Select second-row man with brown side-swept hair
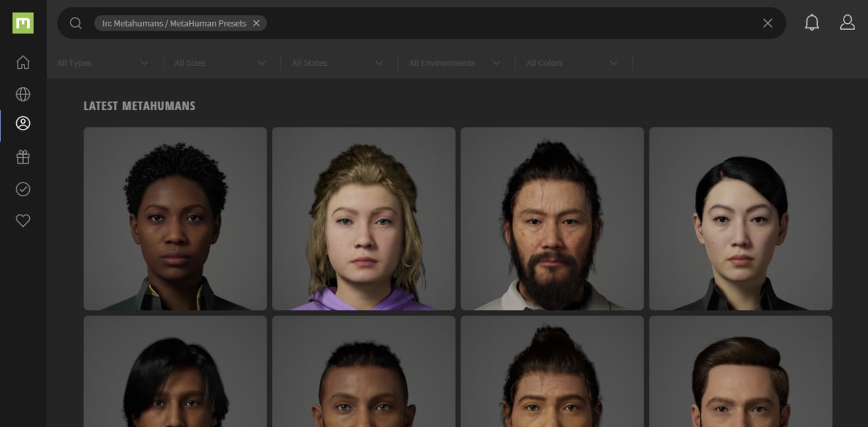Image resolution: width=868 pixels, height=427 pixels. point(741,371)
